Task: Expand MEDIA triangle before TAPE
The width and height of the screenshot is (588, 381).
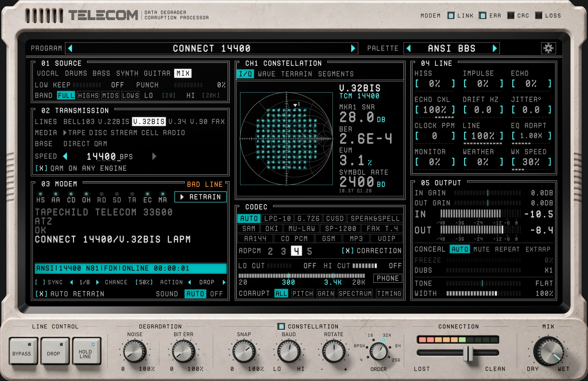Action: [x=65, y=133]
